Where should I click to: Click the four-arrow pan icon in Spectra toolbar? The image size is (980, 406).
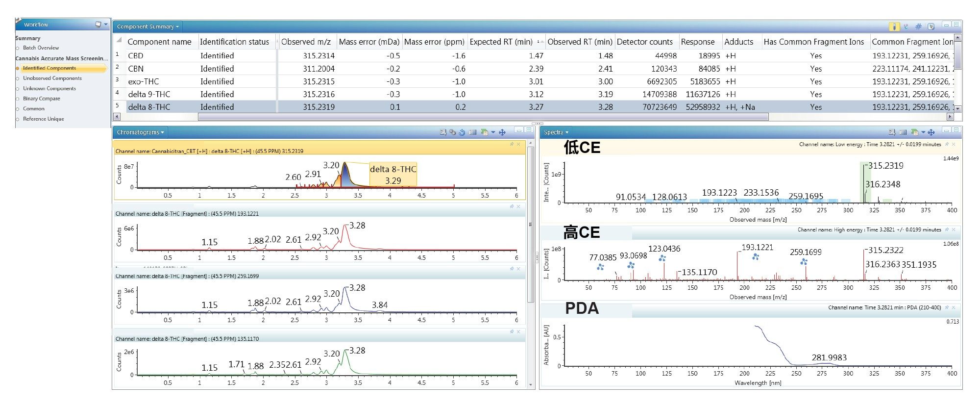click(931, 132)
